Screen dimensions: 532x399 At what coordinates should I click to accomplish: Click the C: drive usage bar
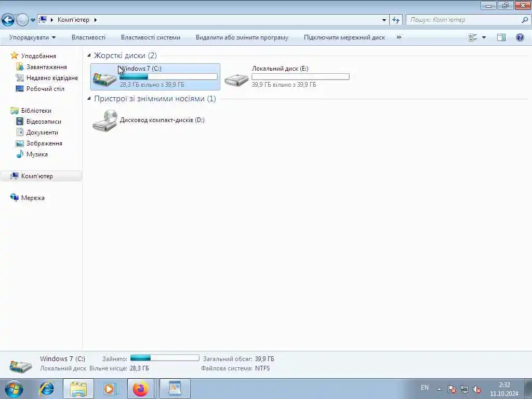point(168,77)
